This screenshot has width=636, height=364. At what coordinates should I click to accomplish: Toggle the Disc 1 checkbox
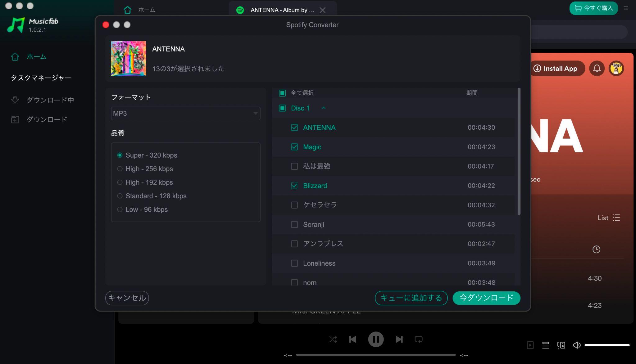282,108
